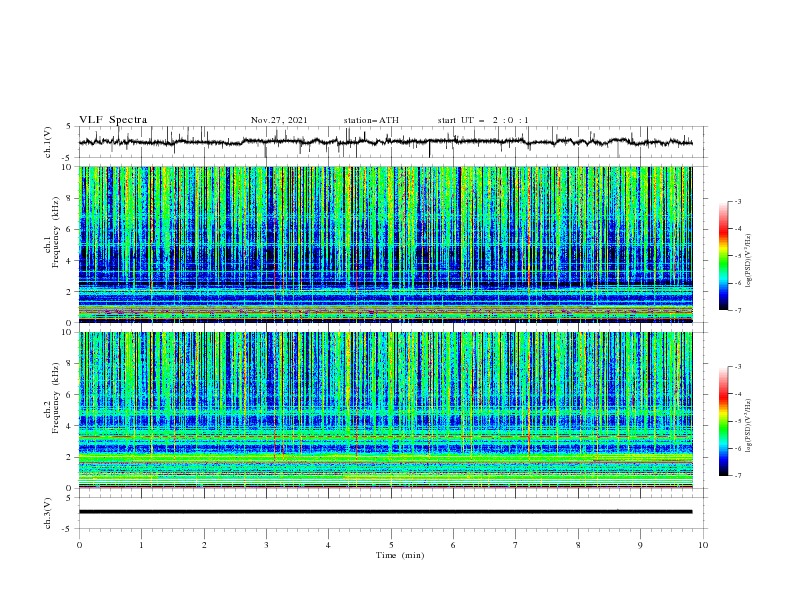Click the "start UT = 2 :0 :1" text

point(483,120)
